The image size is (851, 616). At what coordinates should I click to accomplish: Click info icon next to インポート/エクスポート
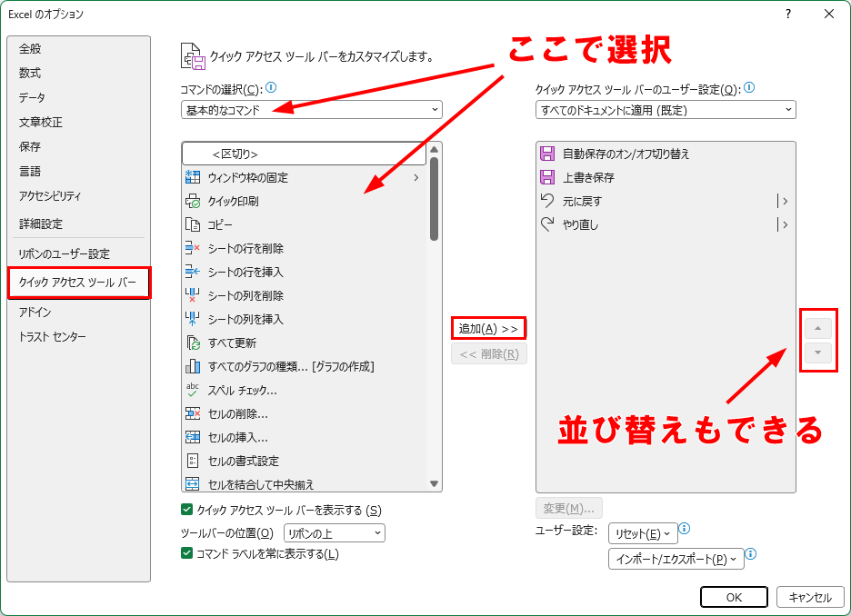coord(751,553)
